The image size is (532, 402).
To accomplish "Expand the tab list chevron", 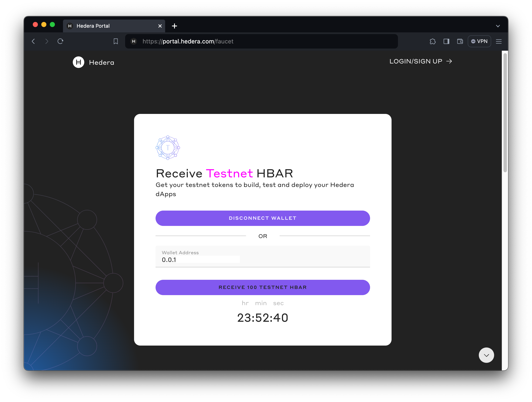I will tap(498, 26).
